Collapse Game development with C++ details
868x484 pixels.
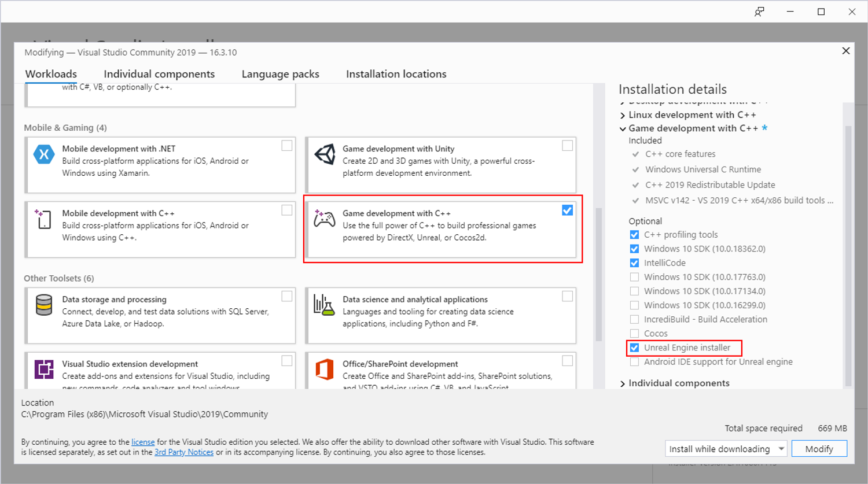623,128
